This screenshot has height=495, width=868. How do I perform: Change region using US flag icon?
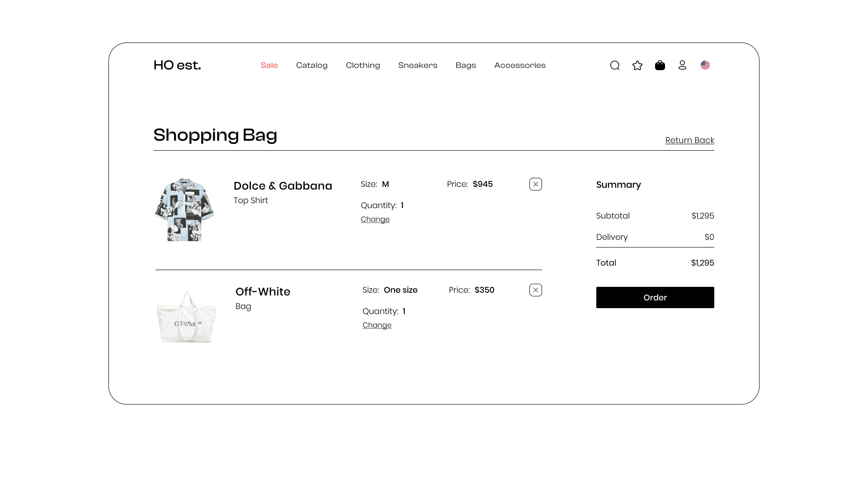[x=705, y=65]
